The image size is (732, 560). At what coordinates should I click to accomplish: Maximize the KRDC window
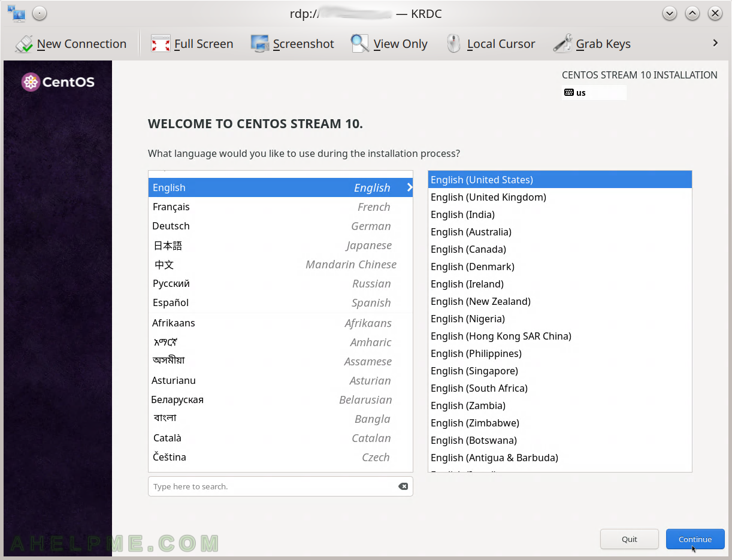point(692,13)
